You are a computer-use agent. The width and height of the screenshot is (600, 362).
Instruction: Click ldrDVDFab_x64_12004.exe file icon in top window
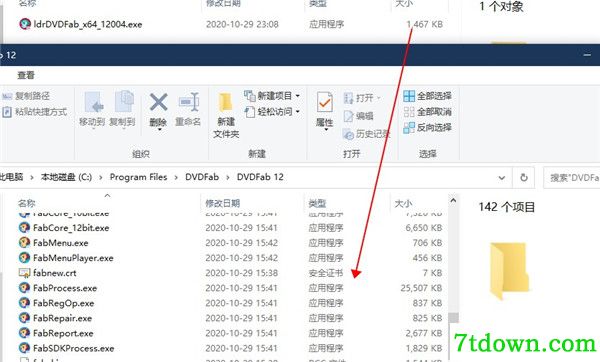tap(24, 24)
